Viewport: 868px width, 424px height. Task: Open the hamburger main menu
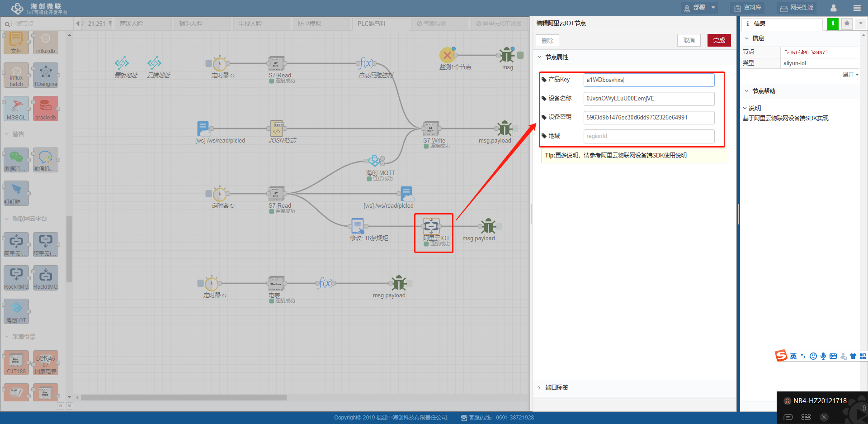click(x=857, y=8)
